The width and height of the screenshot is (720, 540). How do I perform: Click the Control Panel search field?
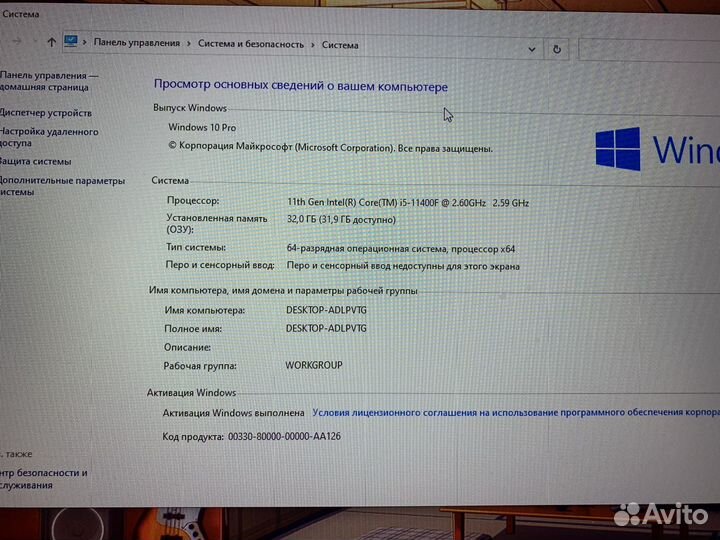coord(649,50)
